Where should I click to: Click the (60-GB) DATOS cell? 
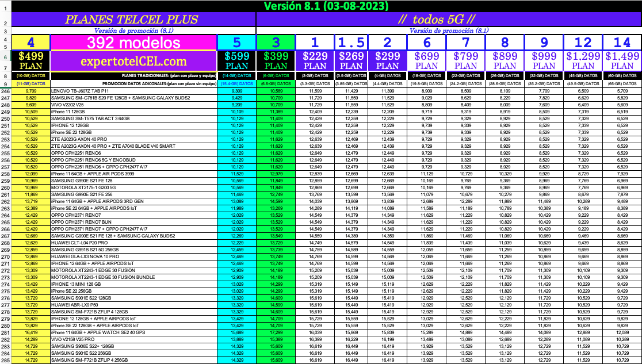(x=622, y=76)
